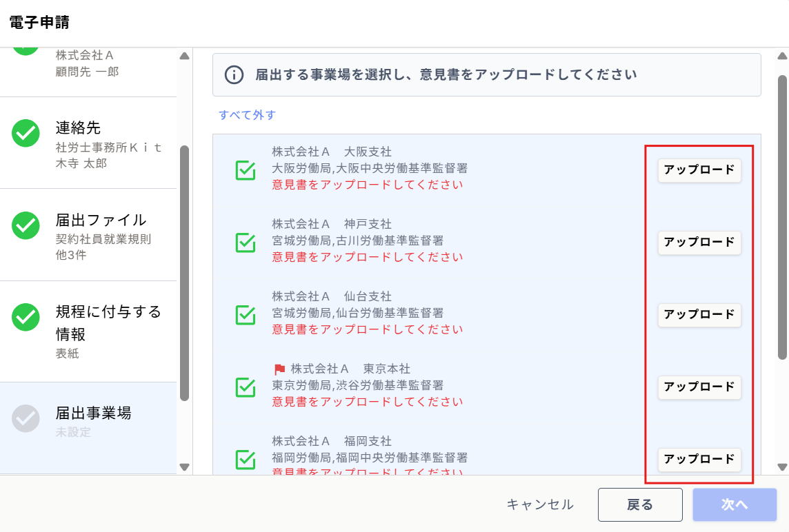Viewport: 789px width, 532px height.
Task: Click the sidebar scroll up arrow
Action: tap(185, 56)
